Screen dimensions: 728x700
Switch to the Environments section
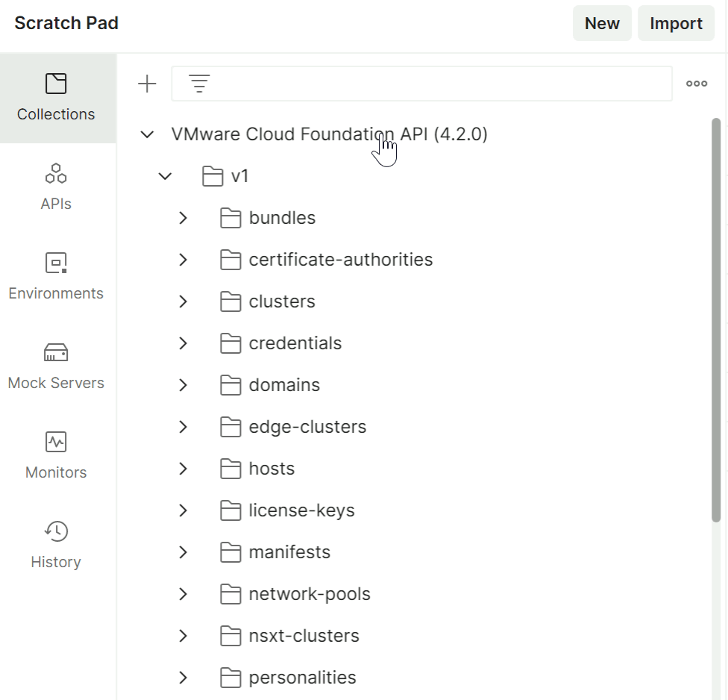click(x=56, y=277)
